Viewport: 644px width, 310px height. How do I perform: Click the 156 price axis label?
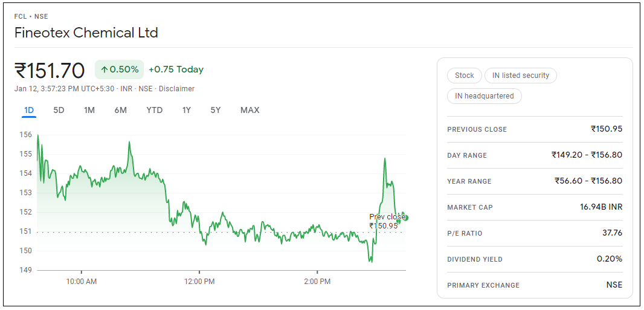click(25, 135)
